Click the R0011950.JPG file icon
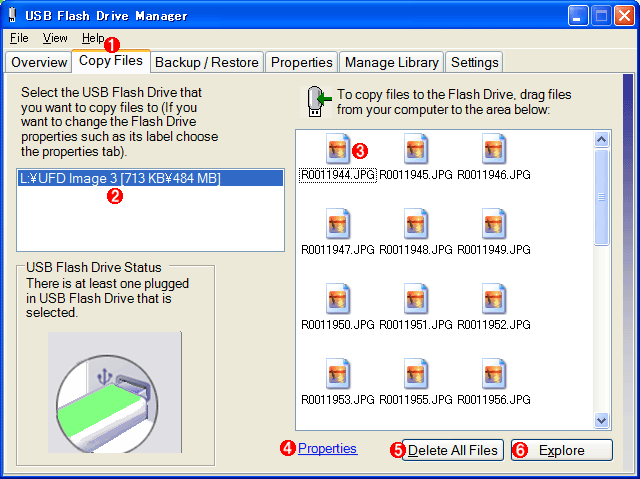Viewport: 640px width, 479px height. pos(338,299)
